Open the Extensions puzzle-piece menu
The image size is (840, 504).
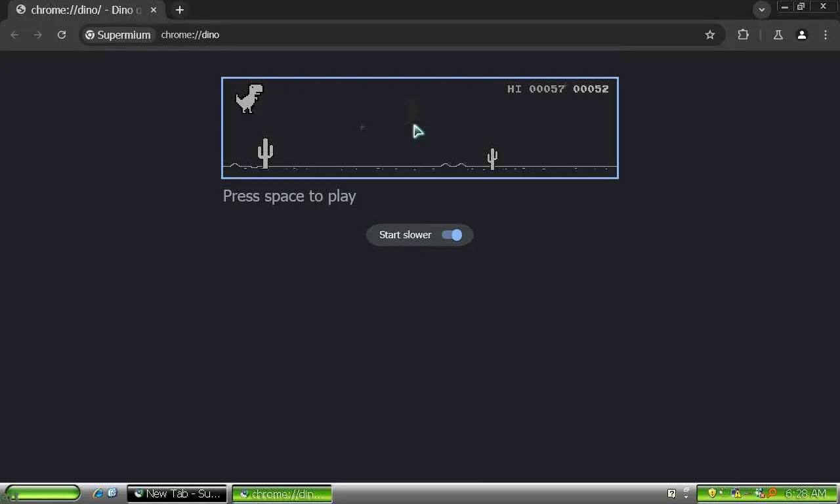coord(743,35)
